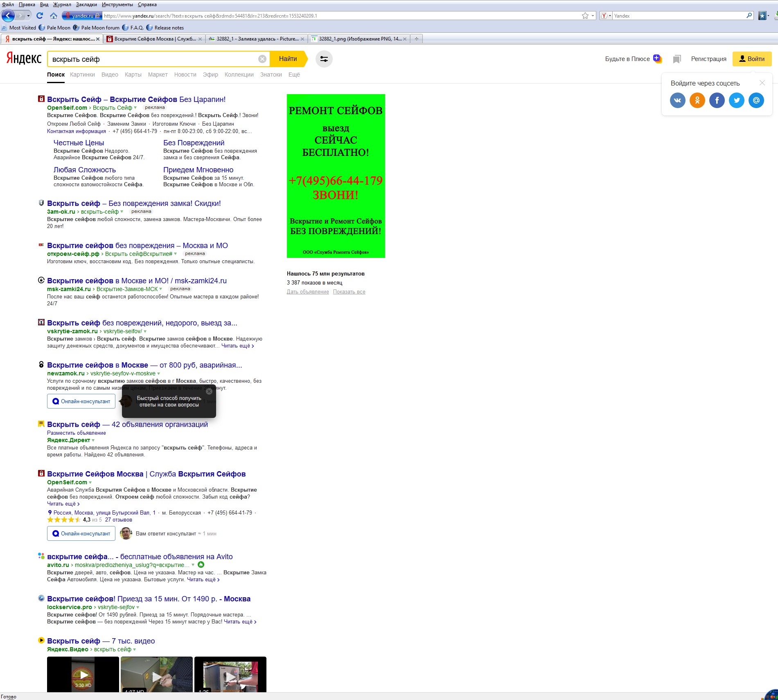Play the first video thumbnail 3:30 HD
Image resolution: width=778 pixels, height=700 pixels.
pyautogui.click(x=83, y=674)
